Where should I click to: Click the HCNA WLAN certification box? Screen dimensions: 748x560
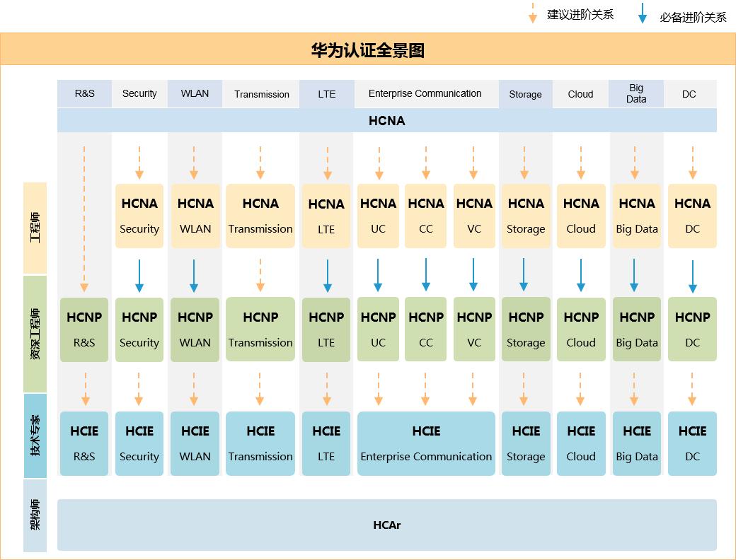[195, 216]
